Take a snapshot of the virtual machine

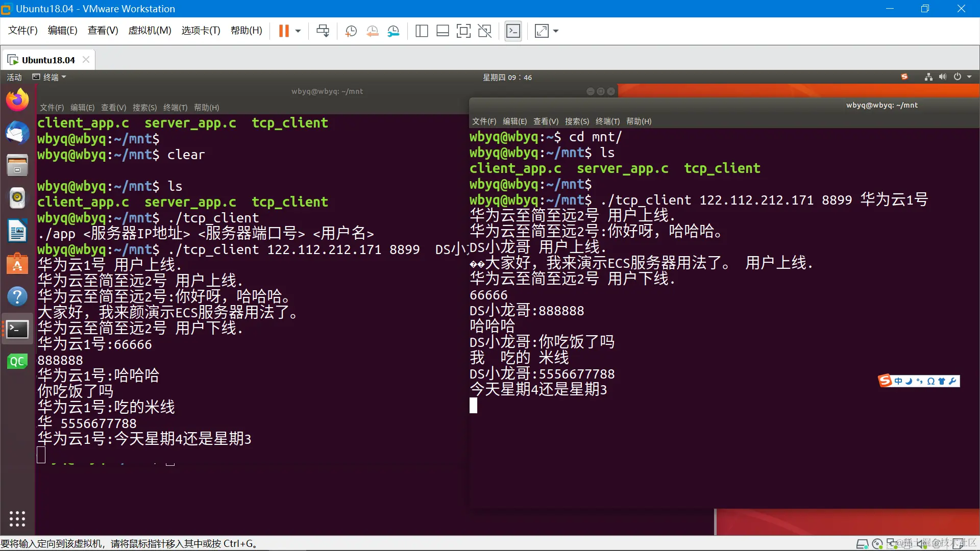(351, 31)
